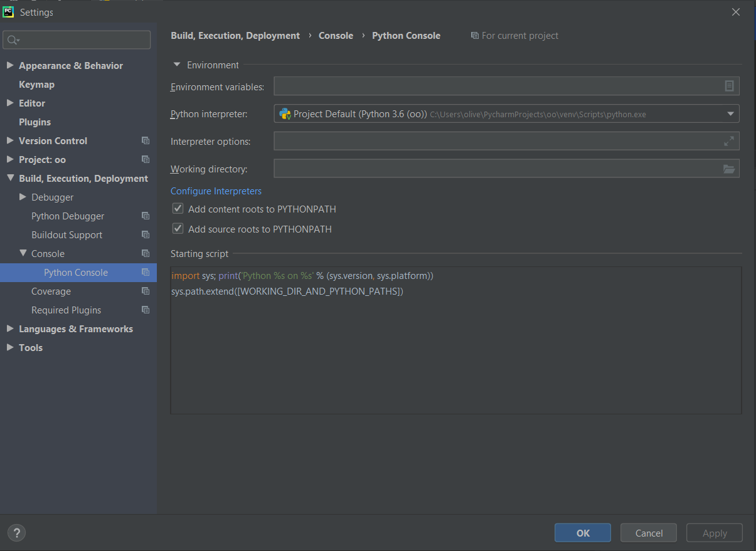Expand the Debugger node

(x=23, y=197)
